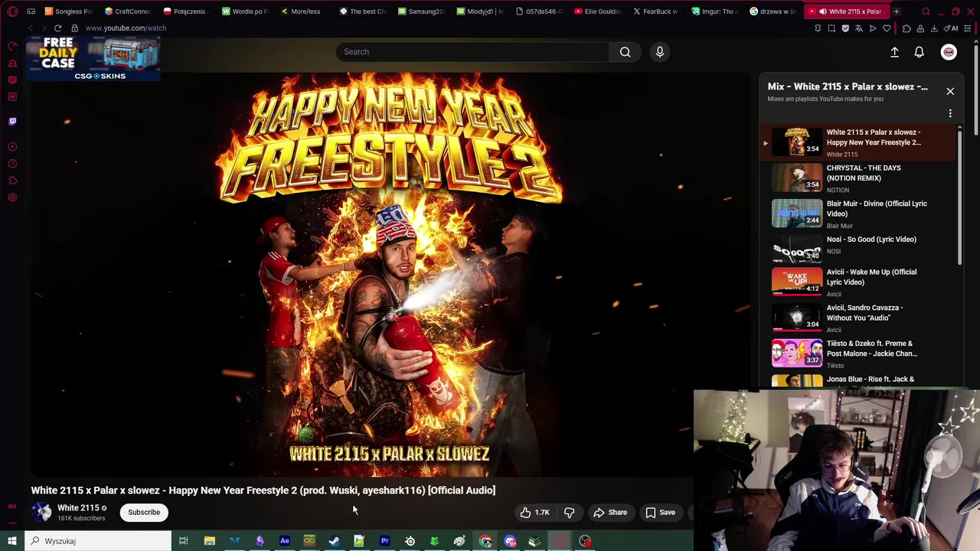Switch to the Połączenia tab
980x551 pixels.
click(x=187, y=11)
